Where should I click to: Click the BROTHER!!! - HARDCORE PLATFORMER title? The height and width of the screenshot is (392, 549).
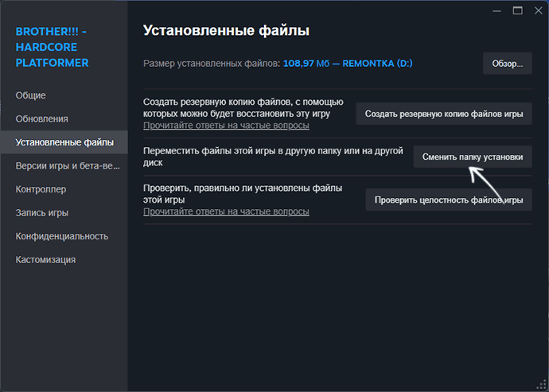point(52,47)
